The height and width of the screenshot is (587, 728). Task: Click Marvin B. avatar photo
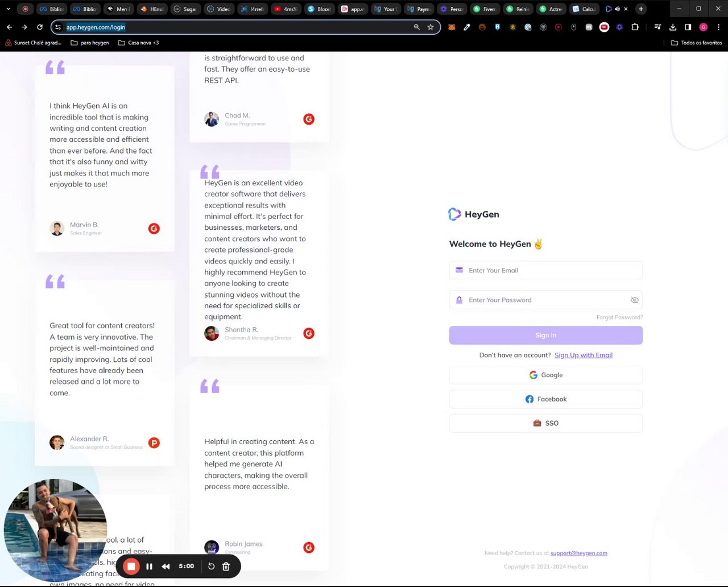point(57,229)
